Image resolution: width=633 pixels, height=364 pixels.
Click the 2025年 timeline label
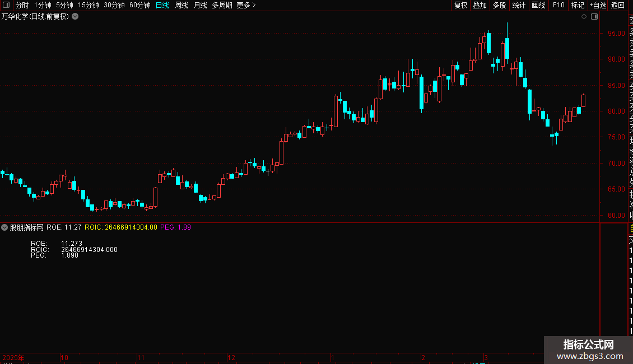click(13, 357)
